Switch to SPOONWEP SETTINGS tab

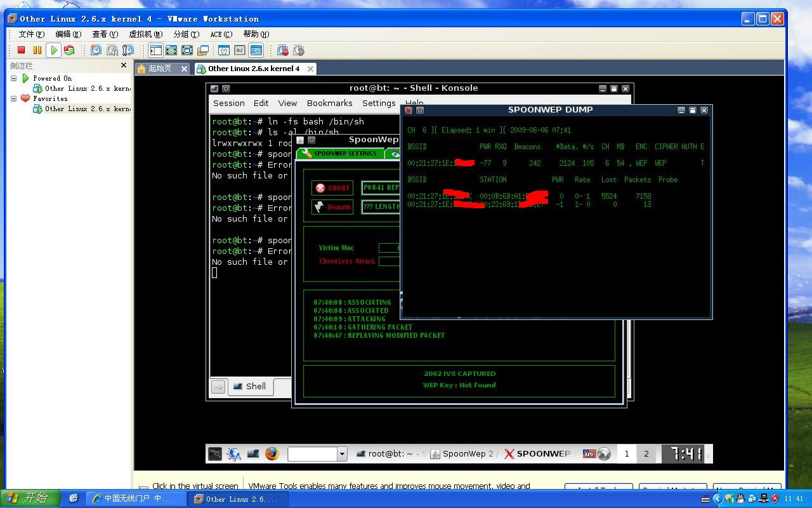340,153
